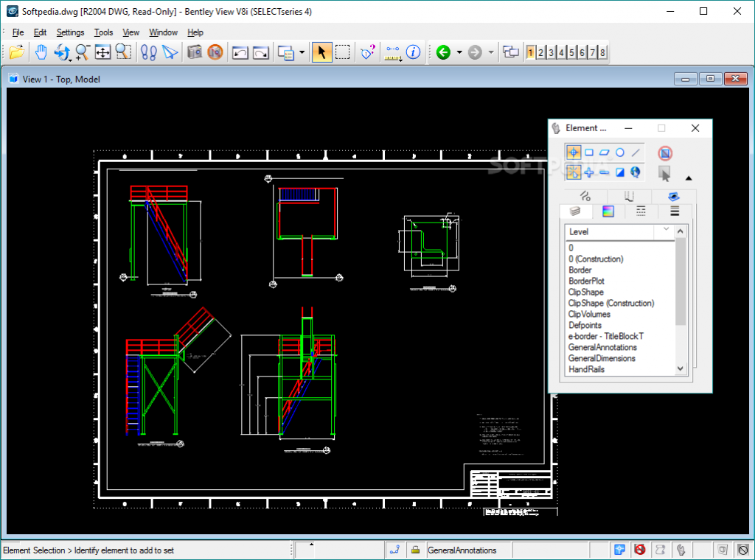Collapse the Element Selection panel via the triangle

click(x=689, y=178)
